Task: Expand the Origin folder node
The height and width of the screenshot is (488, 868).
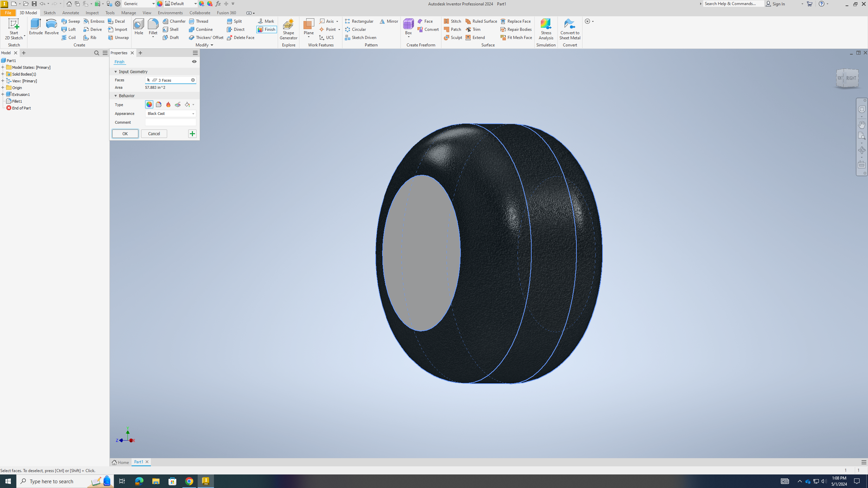Action: click(3, 87)
